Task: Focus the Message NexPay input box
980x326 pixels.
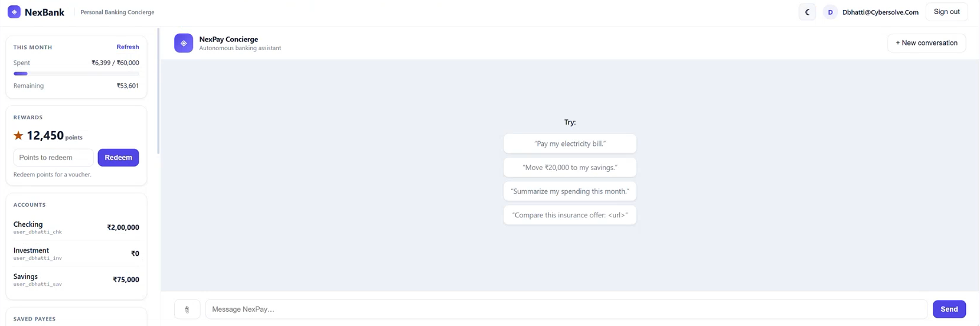Action: pos(566,309)
